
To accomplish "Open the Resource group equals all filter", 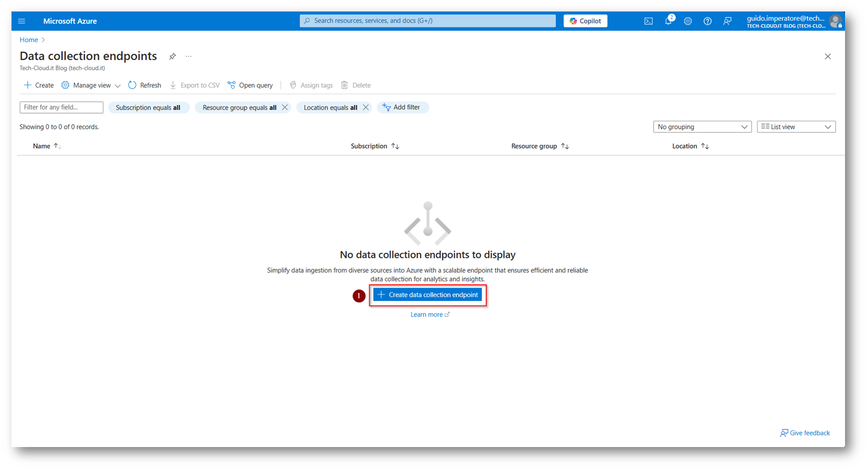I will (x=240, y=108).
